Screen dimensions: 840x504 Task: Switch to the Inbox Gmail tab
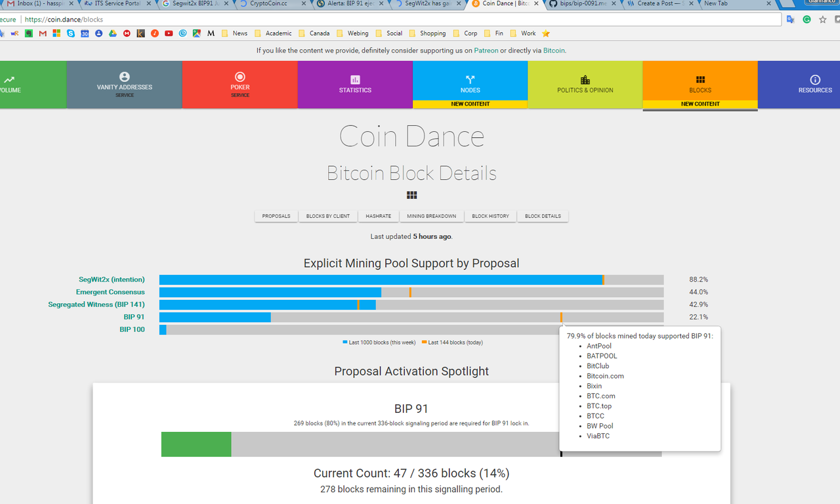[x=39, y=4]
